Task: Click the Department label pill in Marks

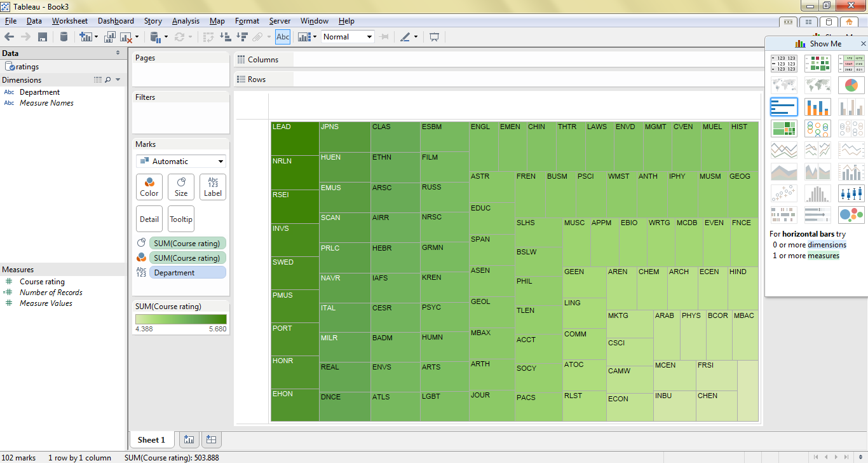Action: pyautogui.click(x=187, y=273)
